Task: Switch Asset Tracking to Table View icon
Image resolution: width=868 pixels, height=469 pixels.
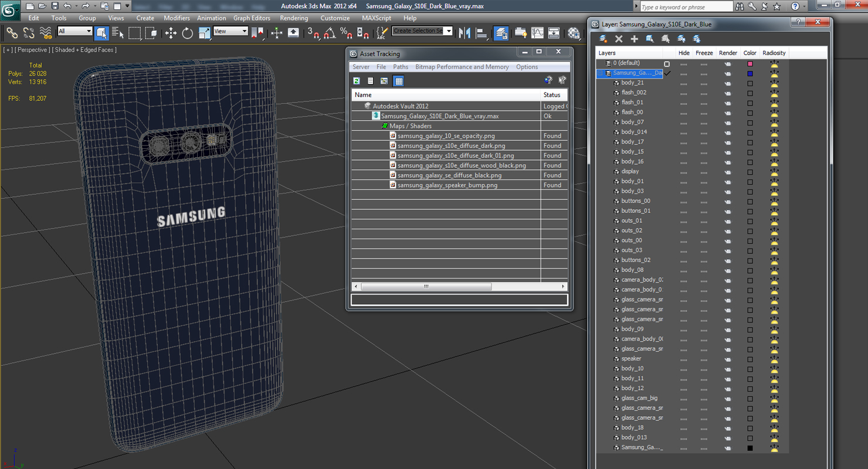Action: 399,81
